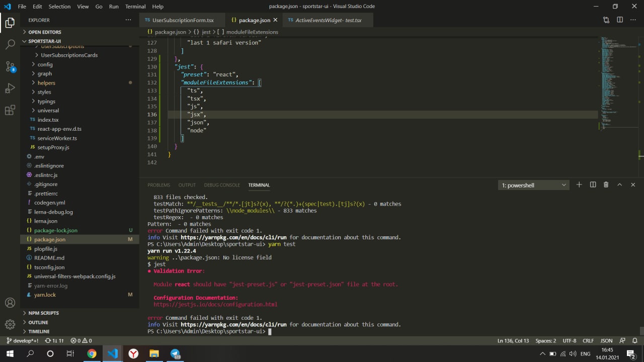
Task: Split the terminal pane
Action: click(593, 185)
